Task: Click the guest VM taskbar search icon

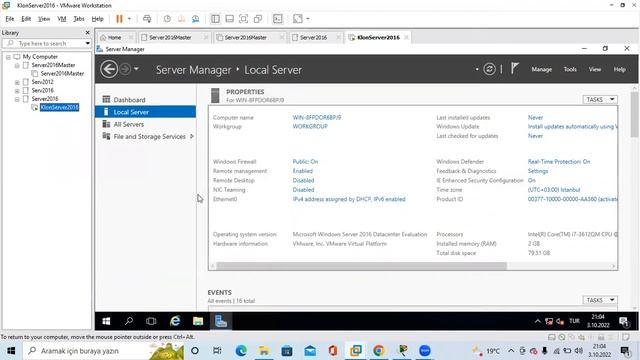Action: click(x=129, y=321)
